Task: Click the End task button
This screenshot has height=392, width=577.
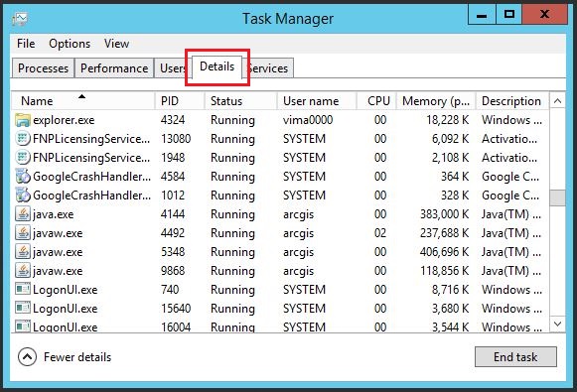Action: coord(515,356)
